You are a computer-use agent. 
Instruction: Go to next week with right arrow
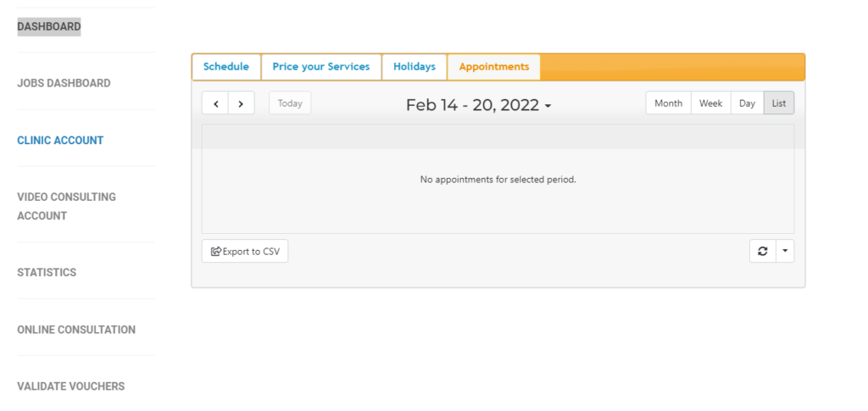click(x=242, y=103)
